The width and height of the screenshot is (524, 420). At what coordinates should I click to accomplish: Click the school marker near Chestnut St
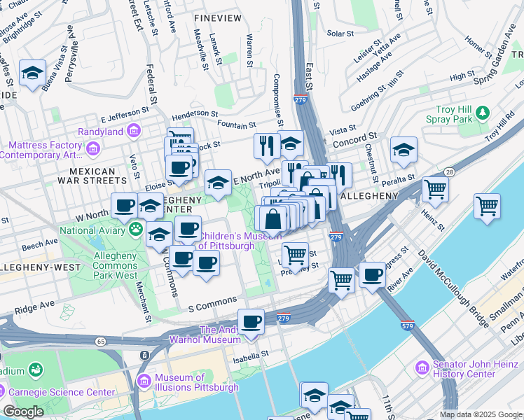pyautogui.click(x=404, y=150)
